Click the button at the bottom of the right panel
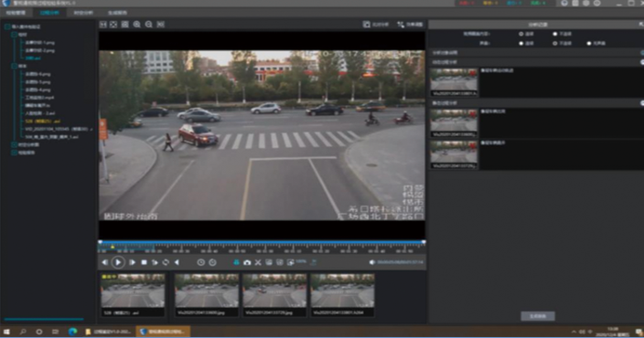 click(538, 316)
